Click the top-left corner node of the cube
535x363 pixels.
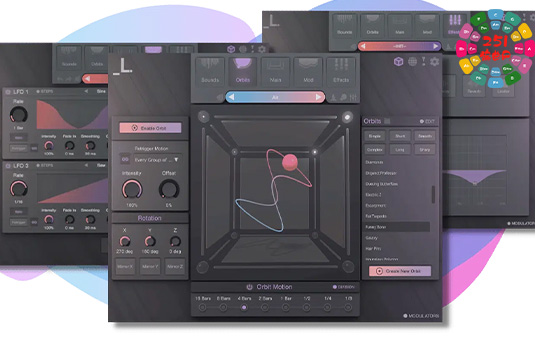[203, 116]
